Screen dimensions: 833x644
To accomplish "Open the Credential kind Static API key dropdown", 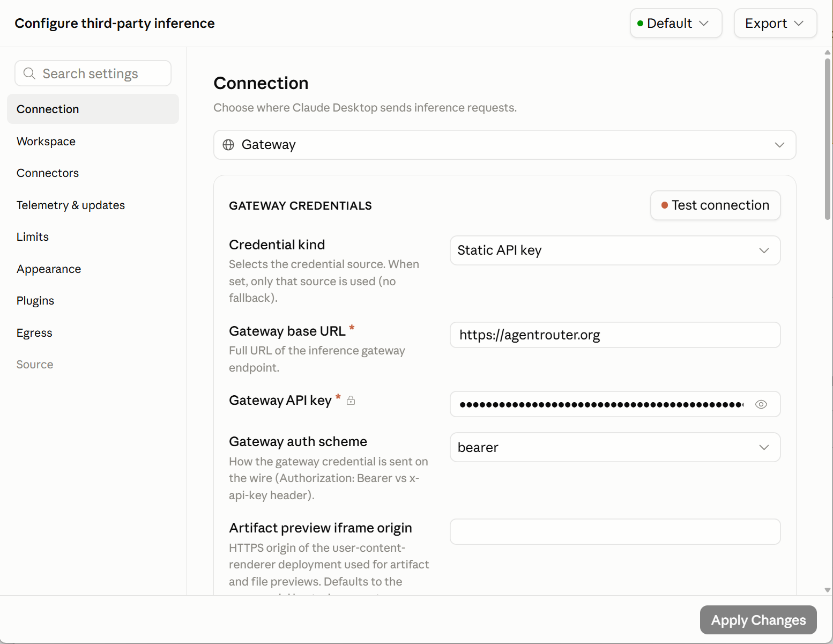I will pos(615,250).
